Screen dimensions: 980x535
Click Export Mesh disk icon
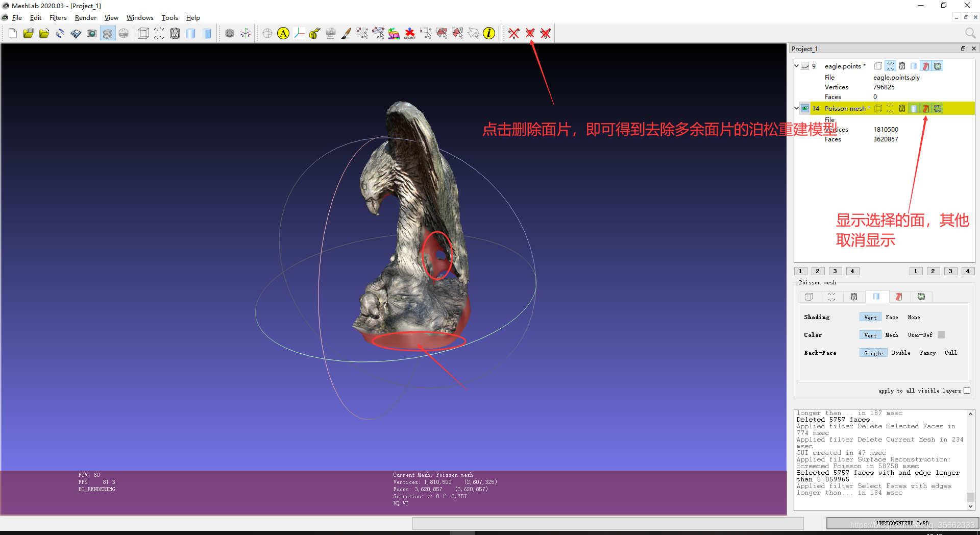click(x=76, y=34)
